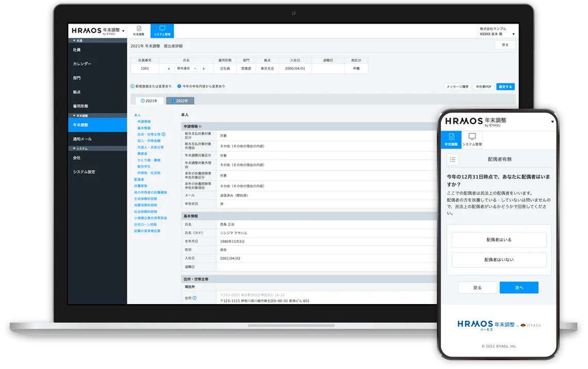Viewport: 588px width, 369px height.
Task: Open the employee name dropdown
Action: 187,69
